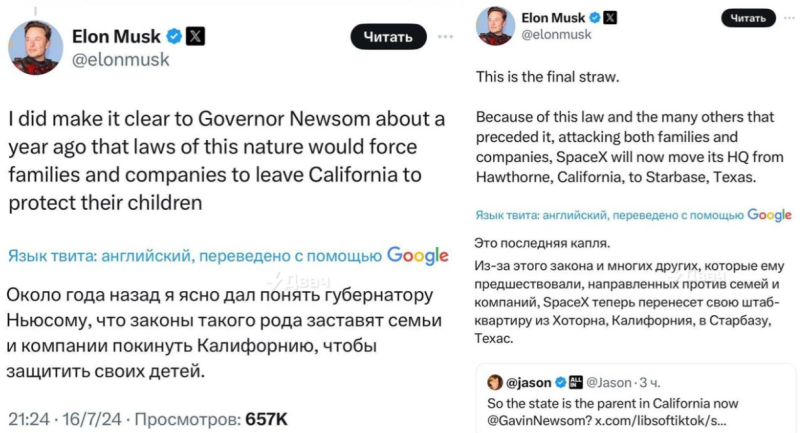Image resolution: width=800 pixels, height=433 pixels.
Task: Click Elon Musk's avatar on the Governor Newsom tweet
Action: pos(35,46)
